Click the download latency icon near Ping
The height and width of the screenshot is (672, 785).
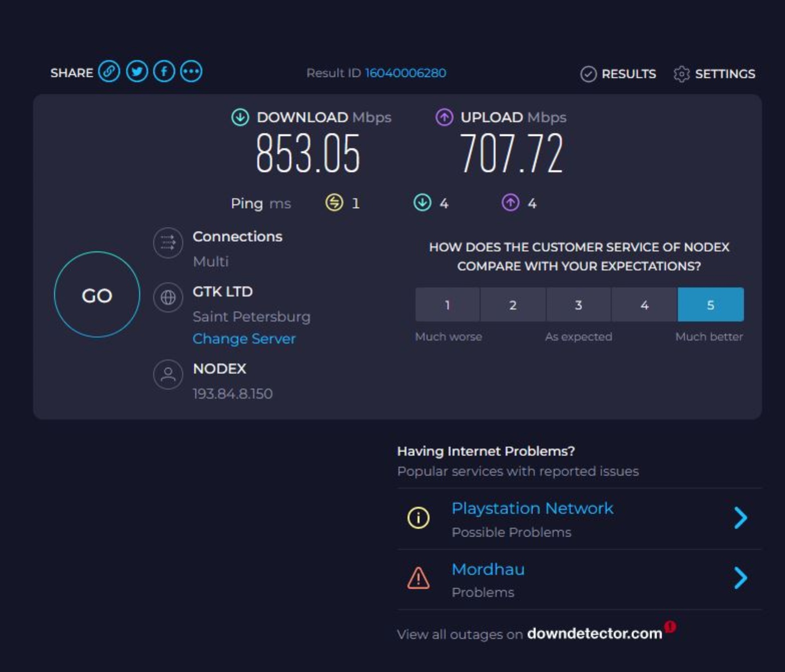[x=422, y=202]
